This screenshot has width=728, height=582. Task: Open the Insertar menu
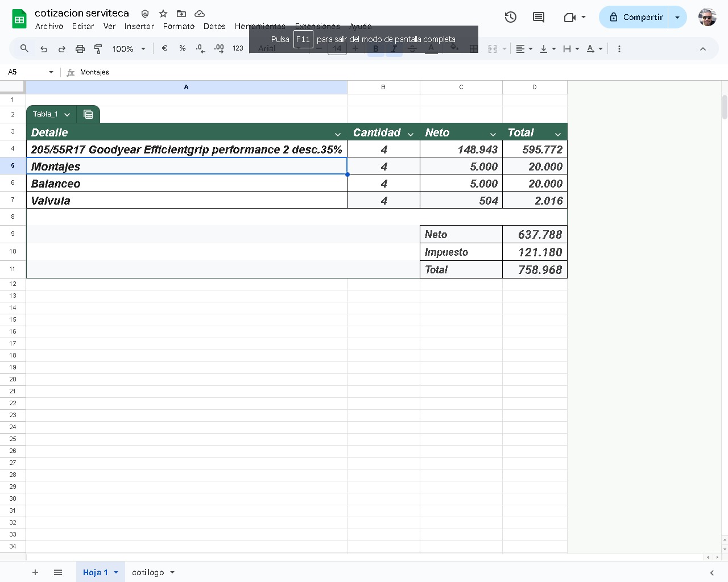pyautogui.click(x=139, y=26)
